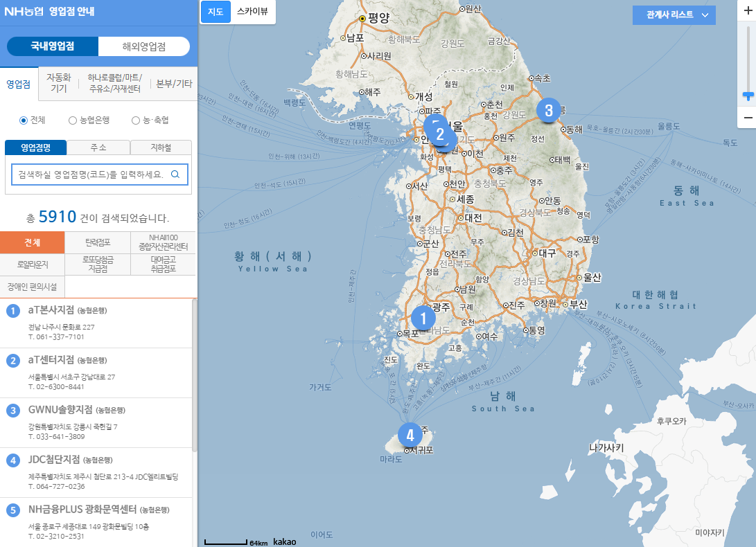Click the map zoom slider handle
Image resolution: width=756 pixels, height=547 pixels.
pyautogui.click(x=748, y=96)
